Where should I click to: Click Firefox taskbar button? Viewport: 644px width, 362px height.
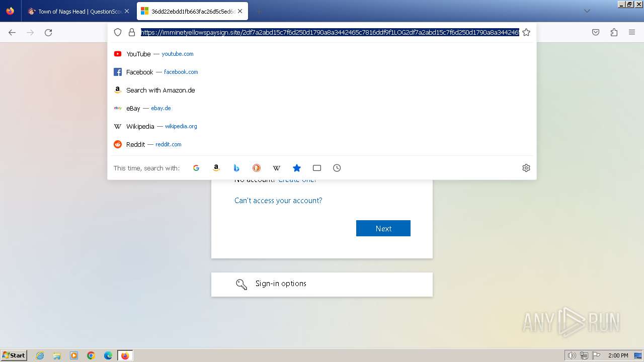125,355
